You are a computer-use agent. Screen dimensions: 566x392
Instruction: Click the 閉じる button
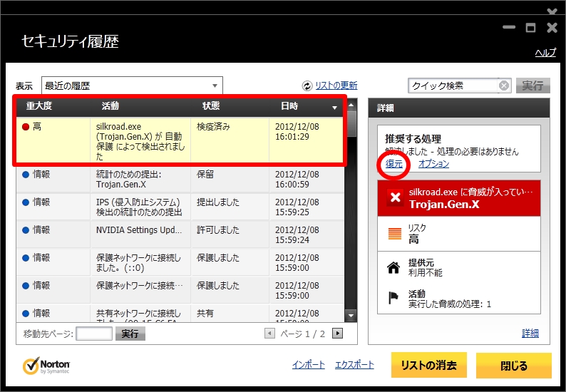coord(514,366)
